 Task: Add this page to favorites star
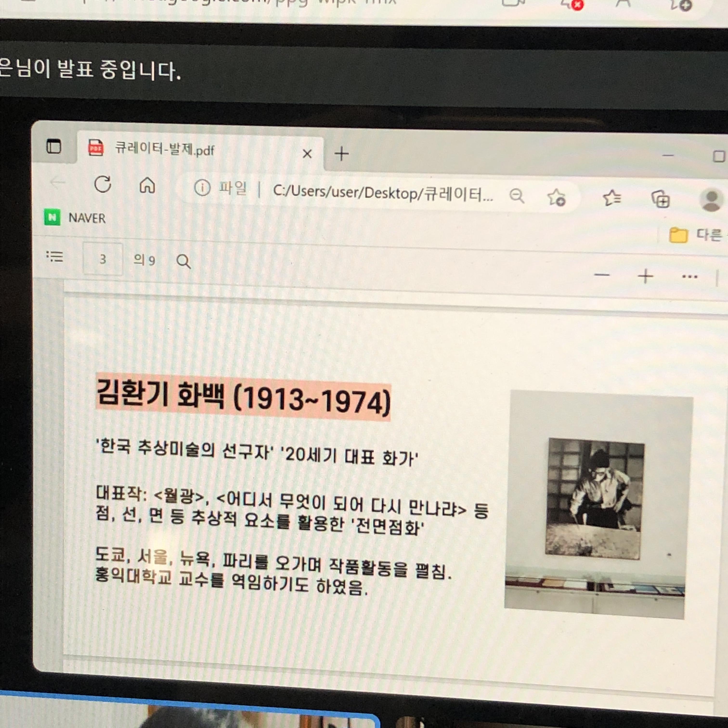(x=557, y=197)
